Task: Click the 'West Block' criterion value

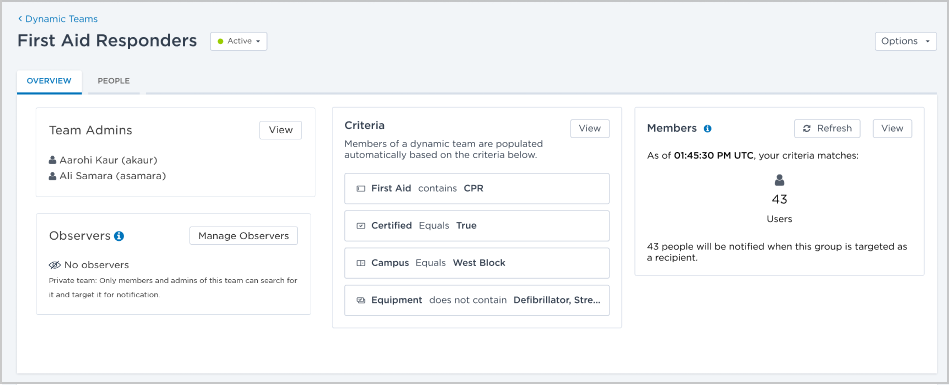Action: (x=479, y=263)
